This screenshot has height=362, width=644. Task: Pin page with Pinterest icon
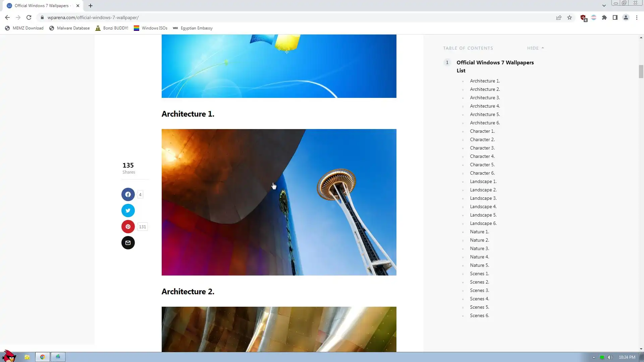click(128, 227)
